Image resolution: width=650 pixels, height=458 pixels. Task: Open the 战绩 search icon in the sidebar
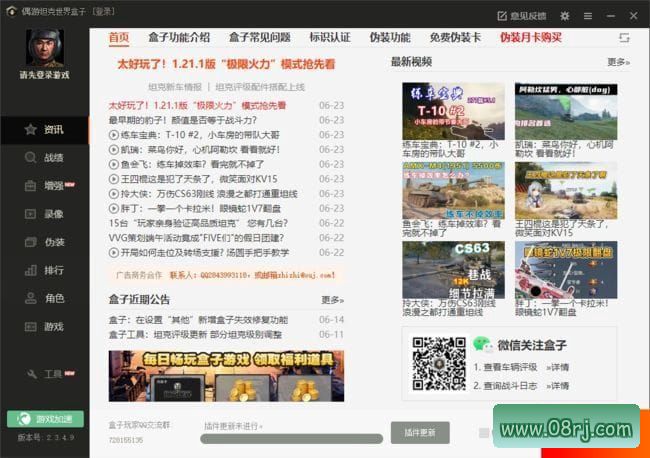[x=30, y=158]
